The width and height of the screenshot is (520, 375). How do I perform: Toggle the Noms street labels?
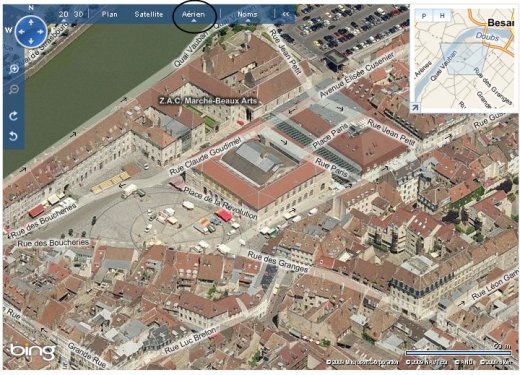pyautogui.click(x=247, y=14)
